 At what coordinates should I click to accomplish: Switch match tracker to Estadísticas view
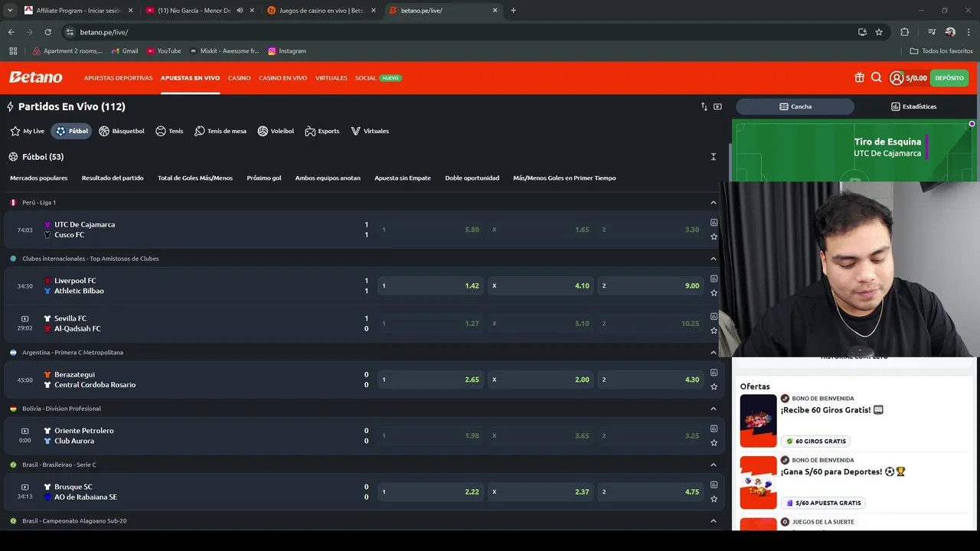point(913,106)
